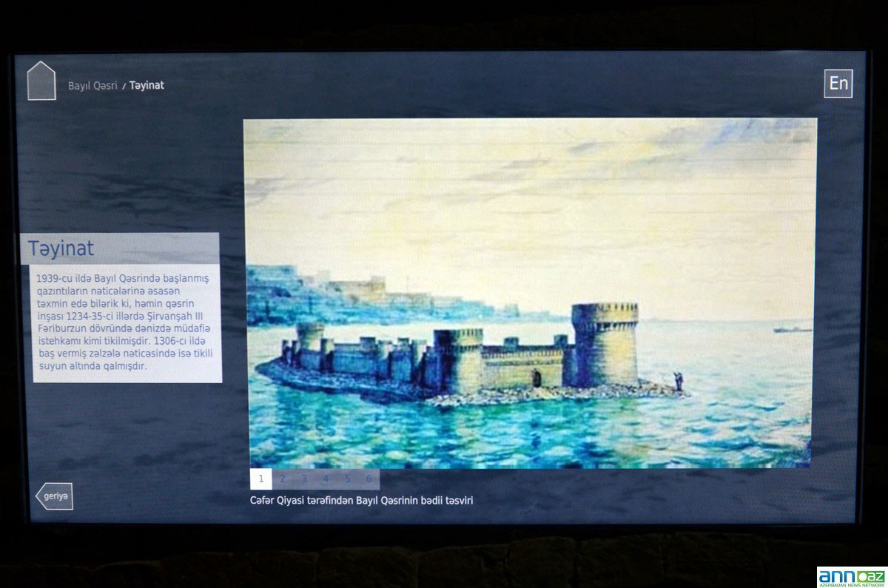Open the Bayıl Qəsri breadcrumb link
The height and width of the screenshot is (588, 888).
(92, 86)
